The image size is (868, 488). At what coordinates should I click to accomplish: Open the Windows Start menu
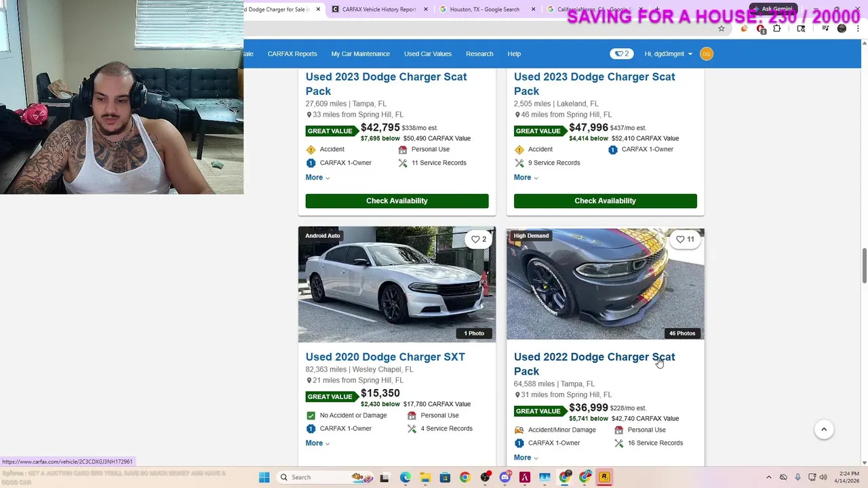tap(264, 477)
